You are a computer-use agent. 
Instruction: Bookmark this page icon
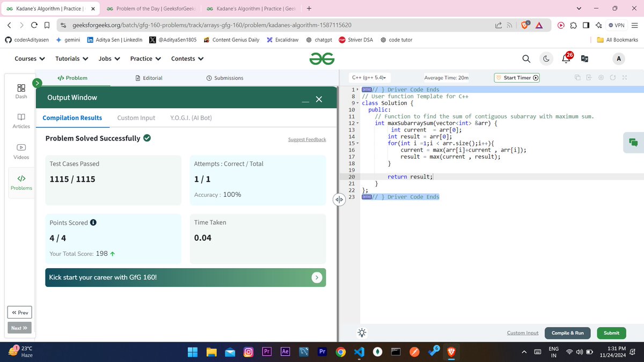(47, 25)
